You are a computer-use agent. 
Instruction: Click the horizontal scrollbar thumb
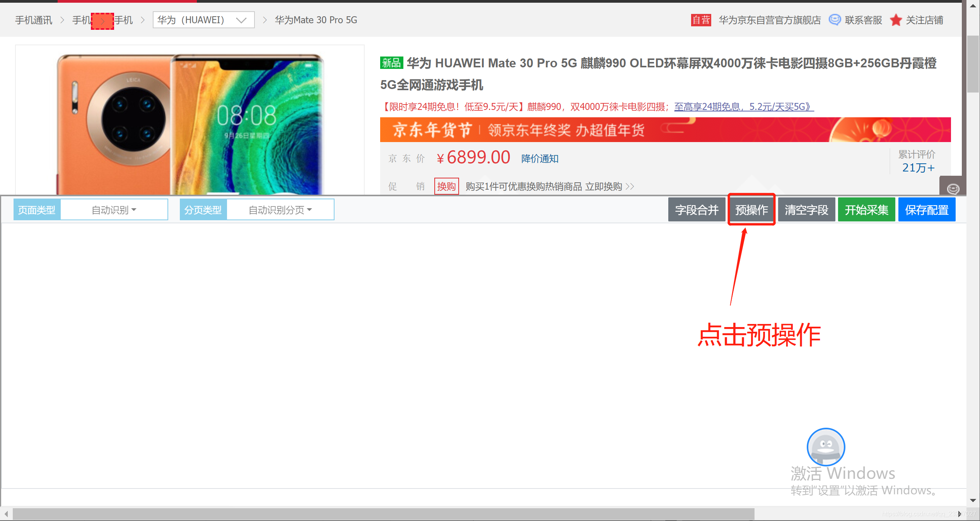click(x=383, y=514)
